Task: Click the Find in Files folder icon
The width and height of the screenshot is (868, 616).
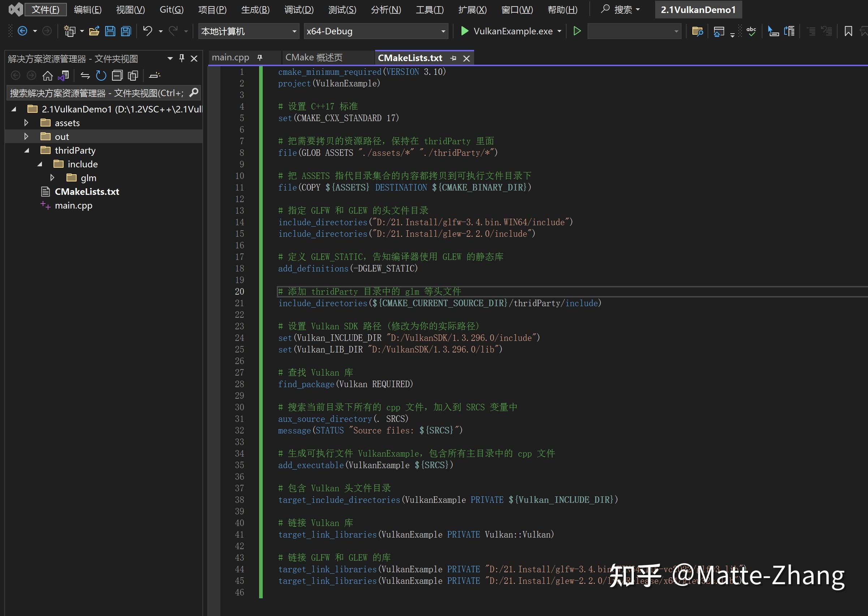Action: click(x=697, y=31)
